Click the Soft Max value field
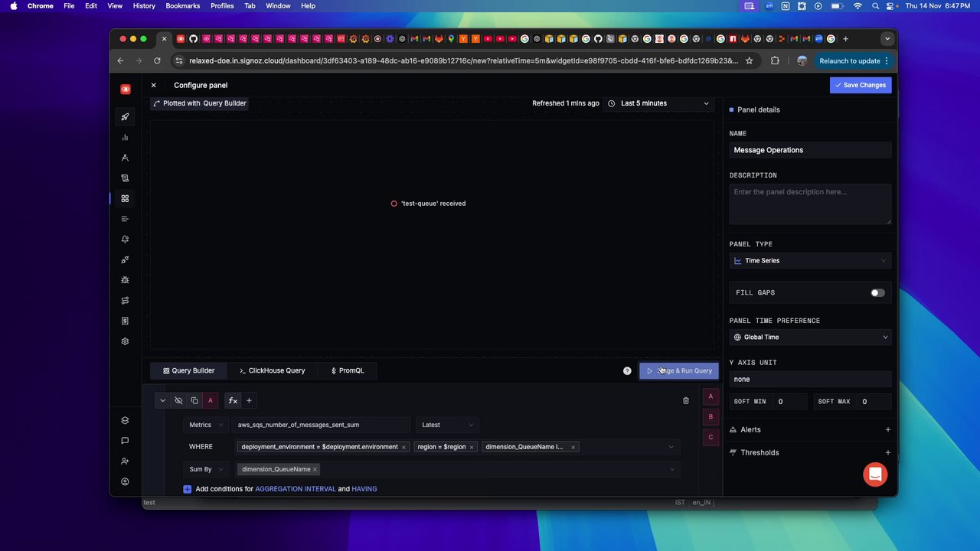Screen dimensions: 980x551 [x=874, y=401]
